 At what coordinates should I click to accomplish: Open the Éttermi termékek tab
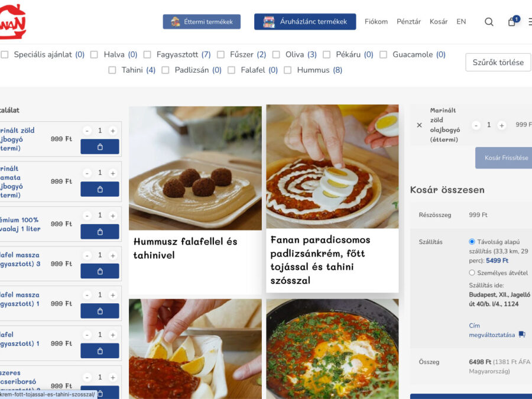pyautogui.click(x=202, y=22)
